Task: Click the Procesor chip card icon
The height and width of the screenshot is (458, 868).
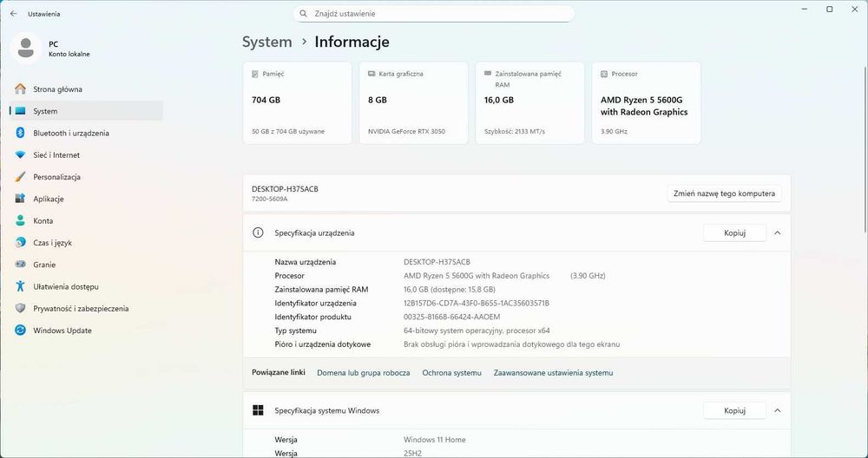Action: coord(604,74)
